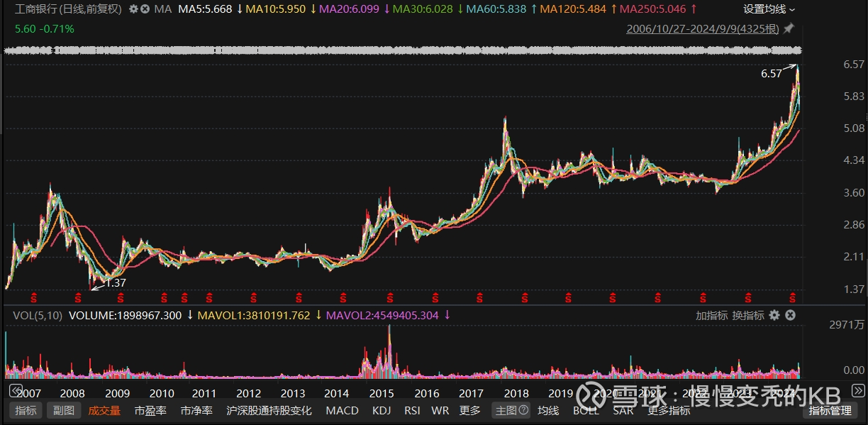The width and height of the screenshot is (868, 425).
Task: Switch sub-chart to KDJ
Action: [382, 410]
